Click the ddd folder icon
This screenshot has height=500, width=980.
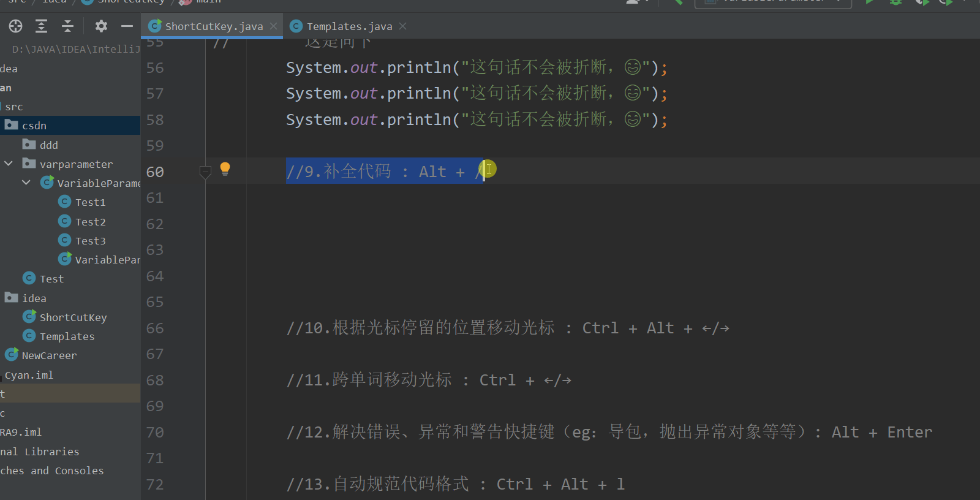[29, 144]
